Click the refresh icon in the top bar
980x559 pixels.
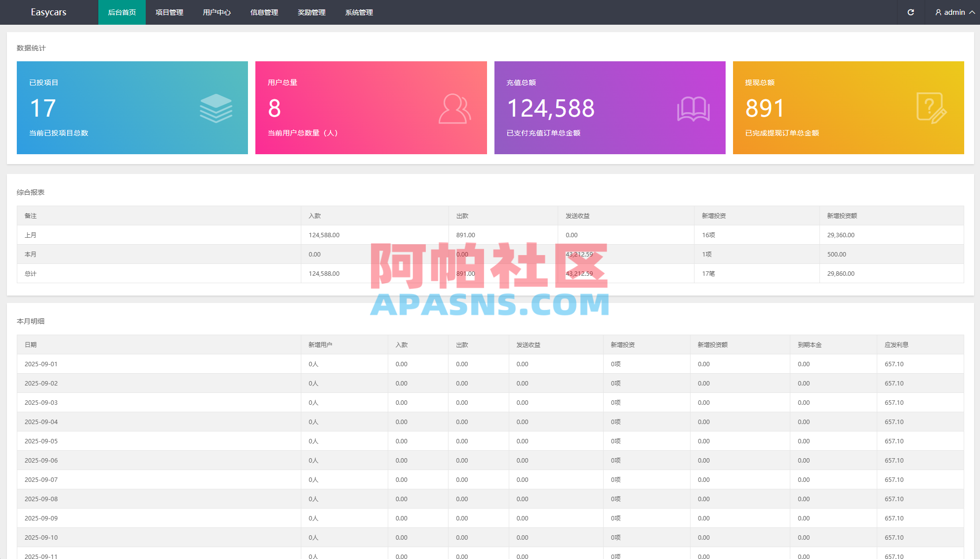(x=911, y=12)
